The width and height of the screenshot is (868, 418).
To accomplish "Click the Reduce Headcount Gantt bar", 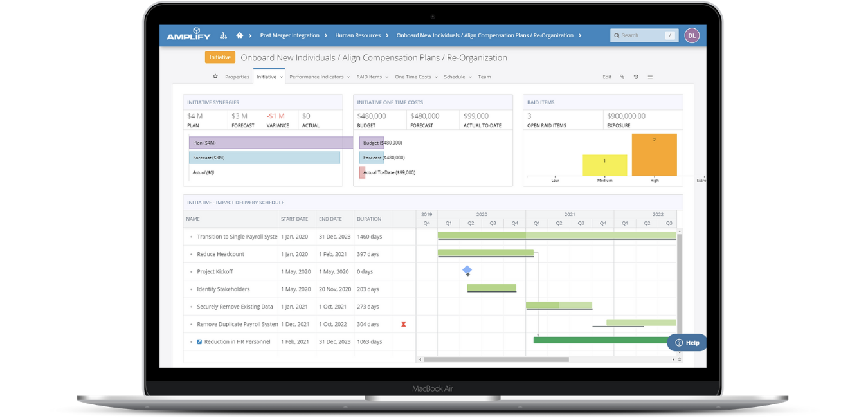I will [x=485, y=253].
